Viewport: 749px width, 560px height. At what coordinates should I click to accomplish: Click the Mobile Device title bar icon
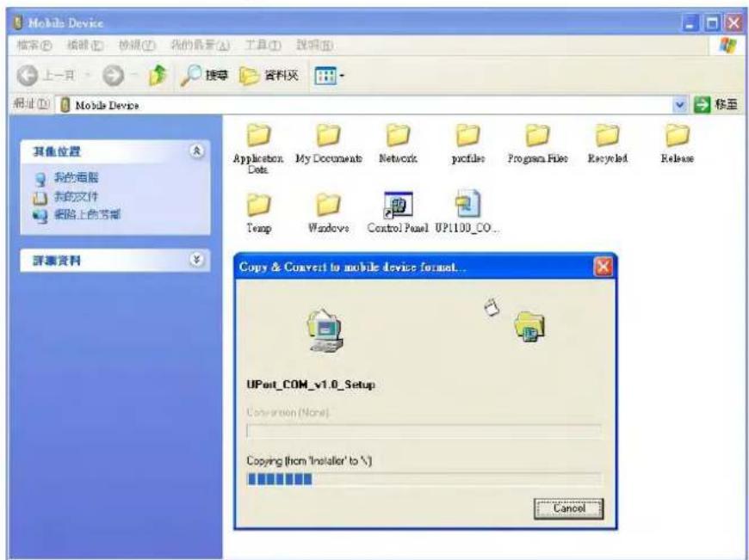19,23
